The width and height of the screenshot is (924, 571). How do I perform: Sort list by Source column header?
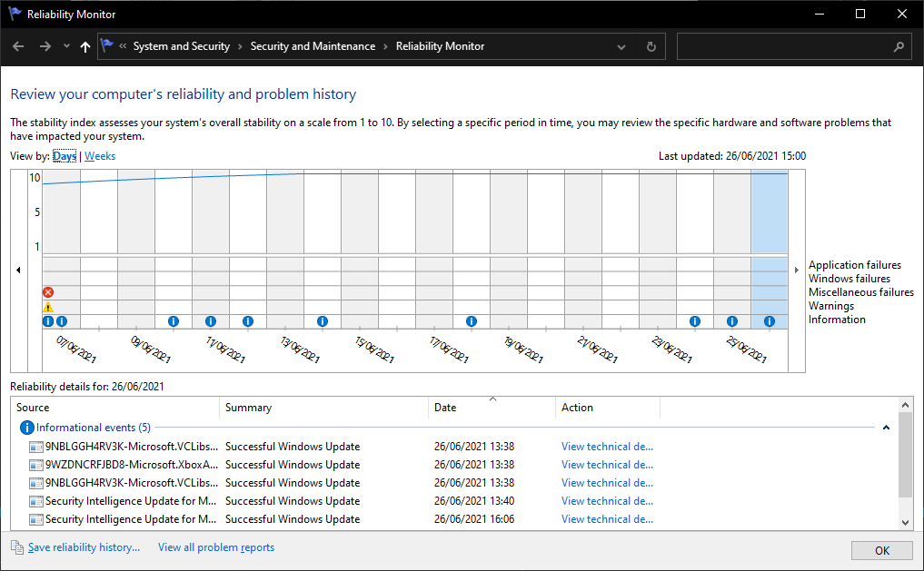pos(114,408)
